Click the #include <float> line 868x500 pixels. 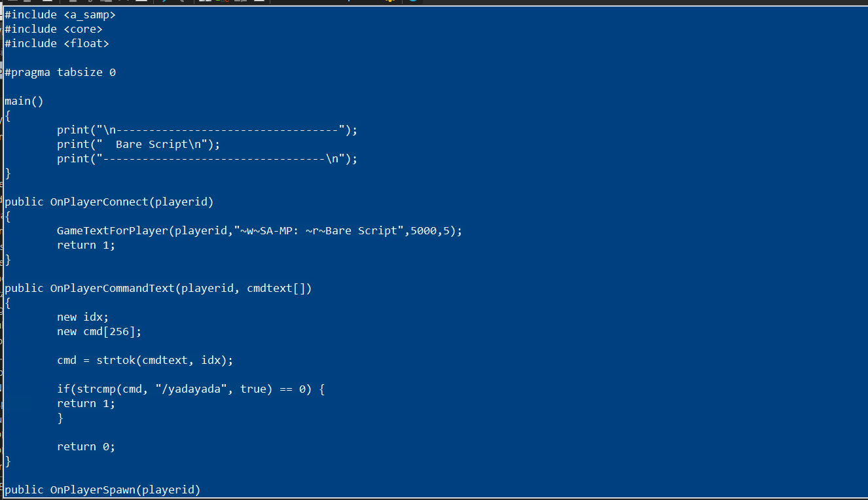coord(56,43)
